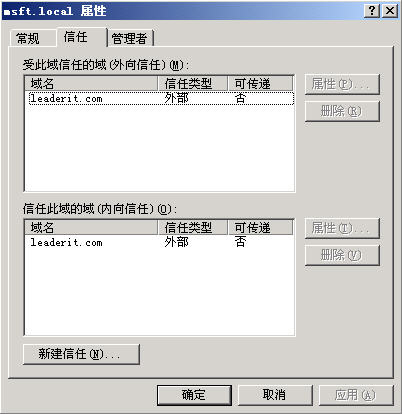
Task: Click 可传递 column header in incoming trusts
Action: [260, 227]
